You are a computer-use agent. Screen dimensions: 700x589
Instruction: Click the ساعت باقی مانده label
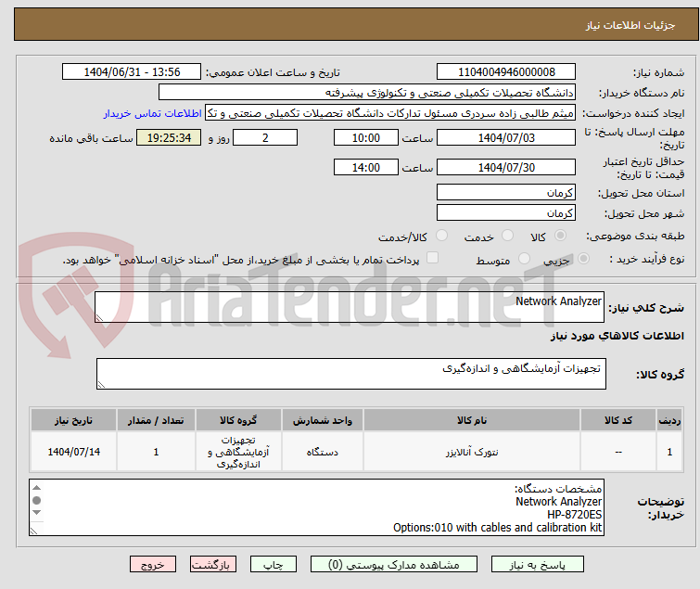click(x=91, y=138)
